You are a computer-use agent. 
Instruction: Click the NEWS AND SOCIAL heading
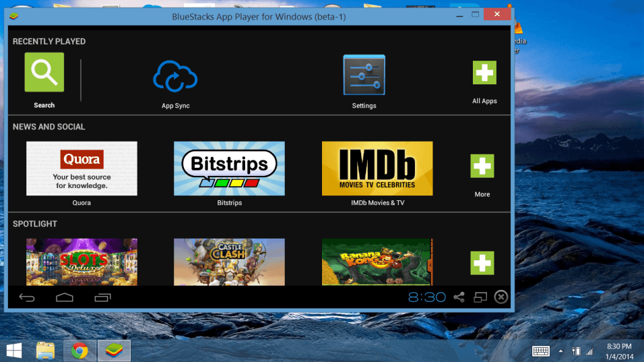[49, 127]
